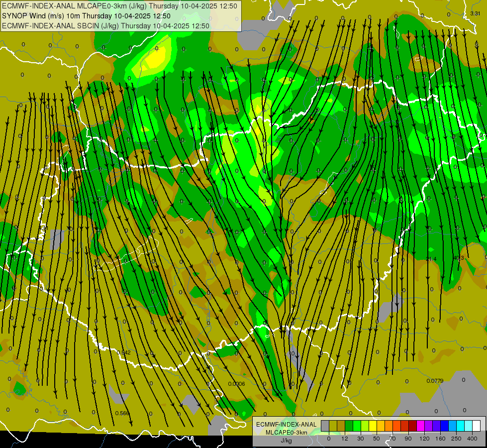Select the gray swatch in legend

coord(325,426)
